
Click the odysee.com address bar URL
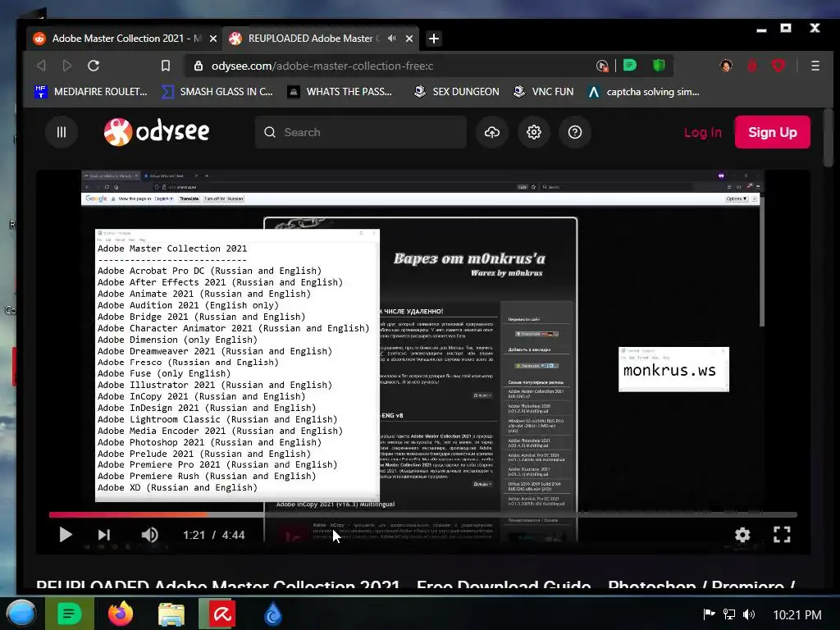point(322,66)
